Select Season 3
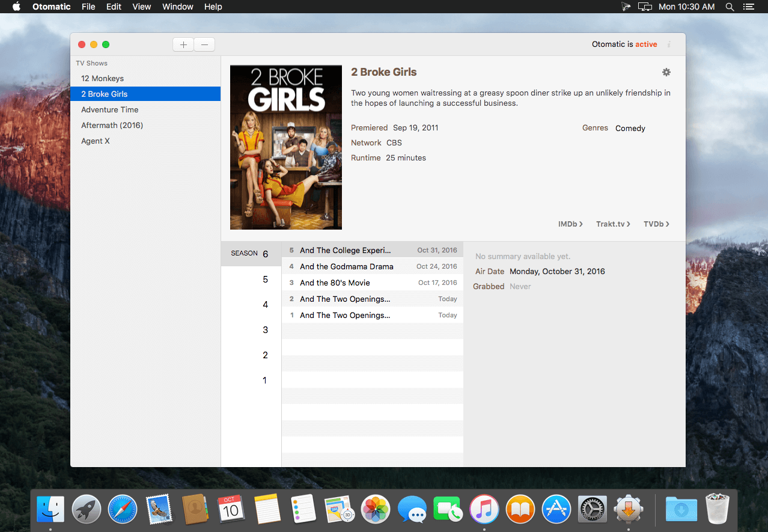Screen dimensions: 768x532 tap(251, 330)
